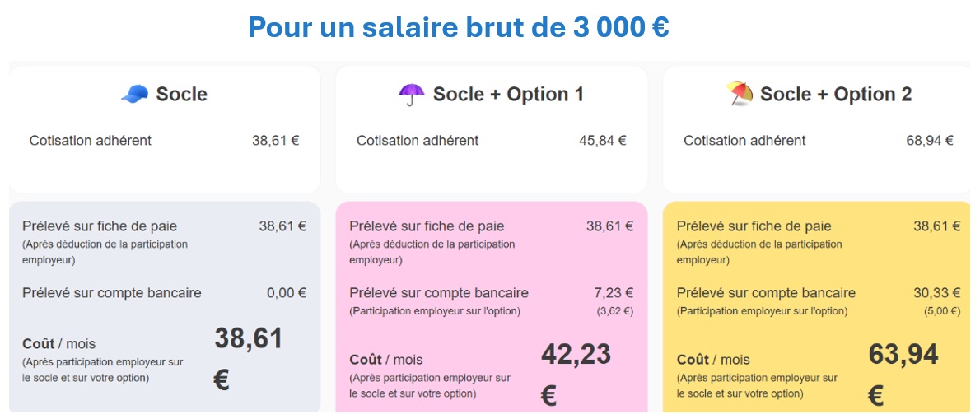Click the beach umbrella icon for Option 2
980x419 pixels.
coord(740,94)
